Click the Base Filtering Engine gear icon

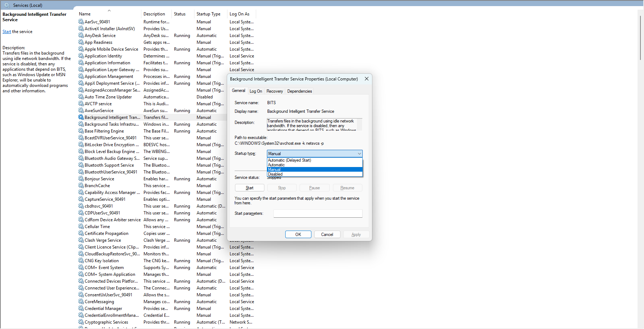[x=81, y=131]
